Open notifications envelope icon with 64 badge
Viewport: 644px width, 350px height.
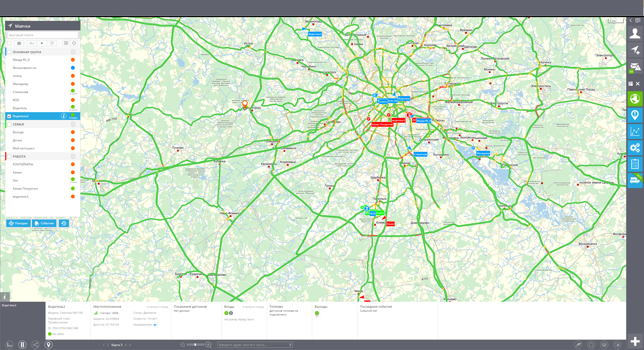pyautogui.click(x=635, y=67)
